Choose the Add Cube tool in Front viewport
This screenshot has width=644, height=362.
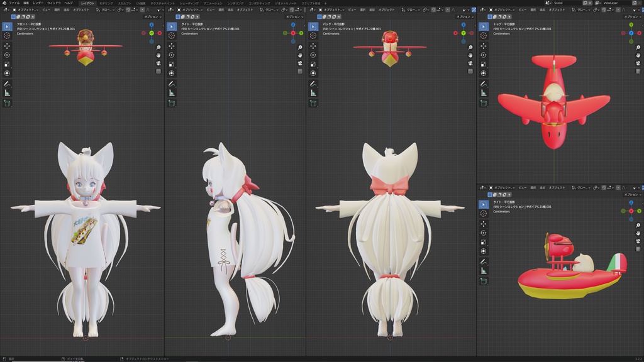point(7,104)
